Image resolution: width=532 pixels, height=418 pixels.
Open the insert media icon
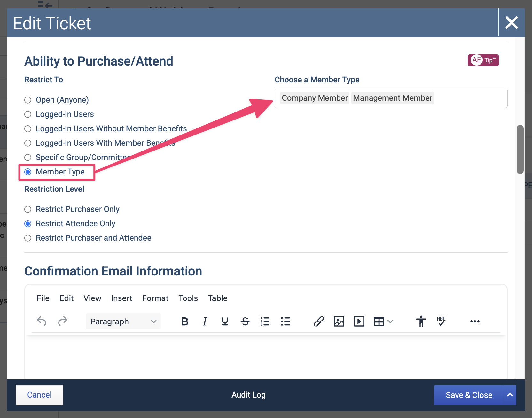click(x=359, y=321)
